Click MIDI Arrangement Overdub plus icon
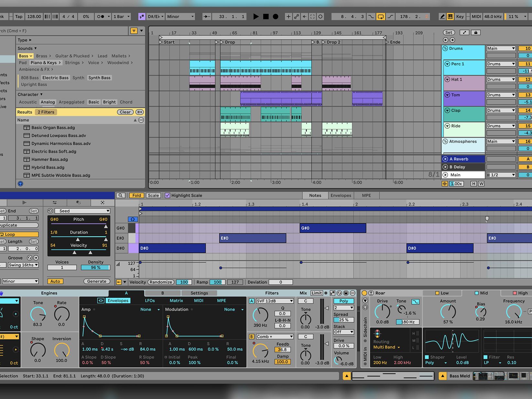Viewport: 532px width, 399px height. pyautogui.click(x=288, y=16)
